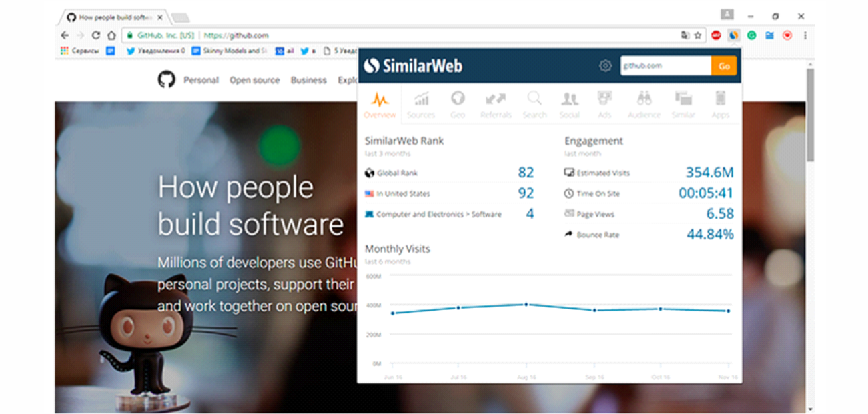Click the Global Rank value 82

point(526,173)
